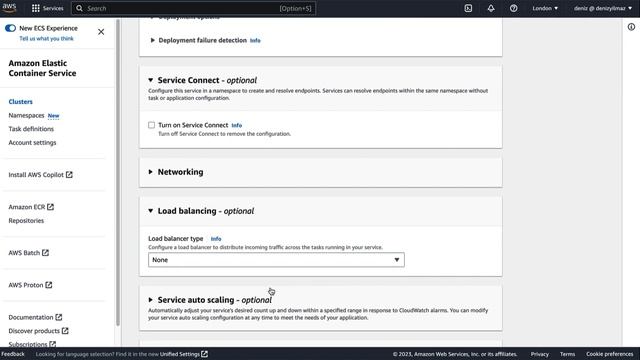Open the AWS Batch link

tap(24, 253)
